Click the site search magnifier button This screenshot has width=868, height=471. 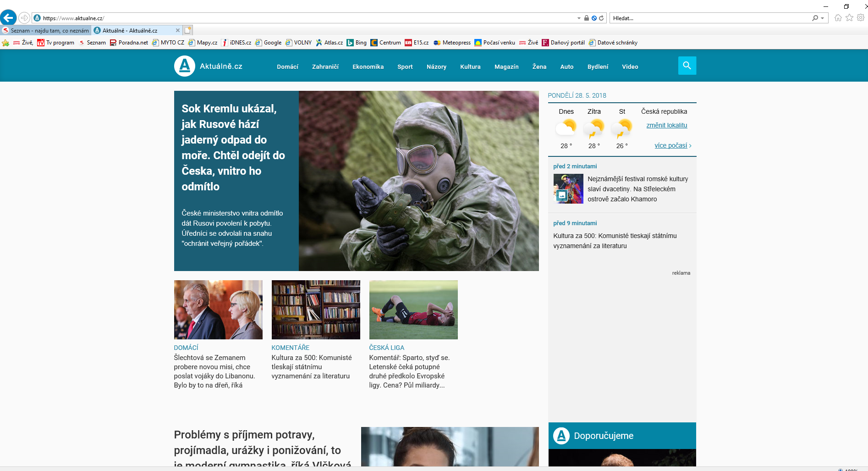pos(687,66)
